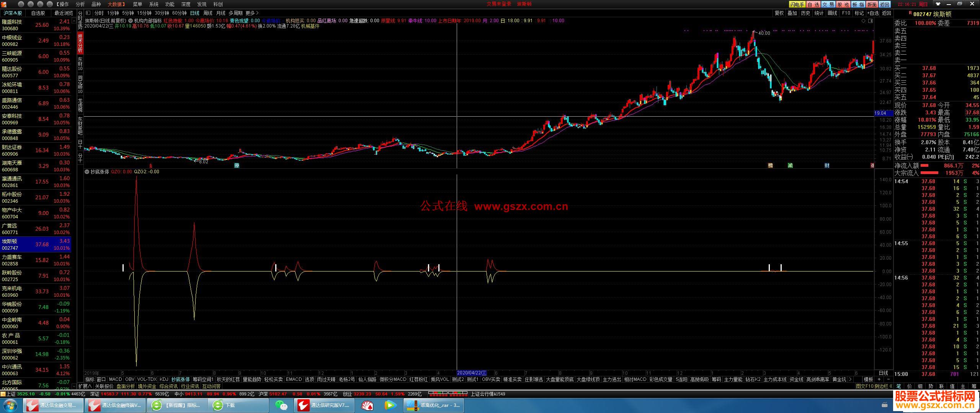Select the 沪深A股 list tab

tap(13, 13)
